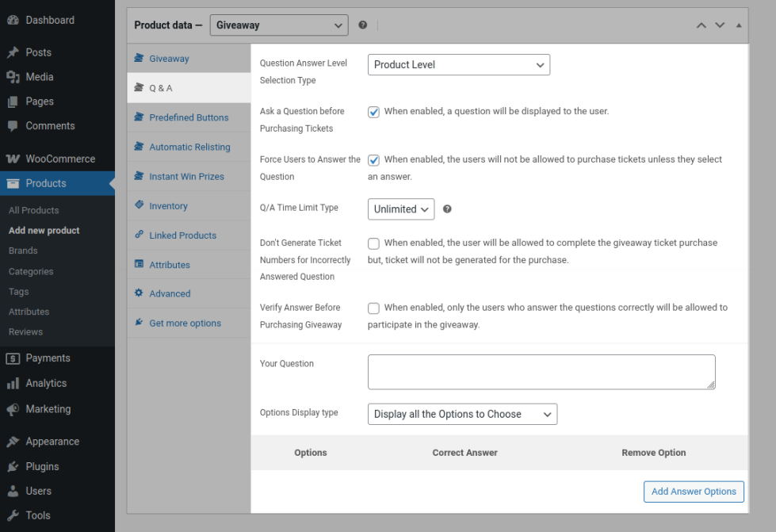This screenshot has width=776, height=532.
Task: Enable Verify Answer Before Purchasing Giveaway
Action: point(373,308)
